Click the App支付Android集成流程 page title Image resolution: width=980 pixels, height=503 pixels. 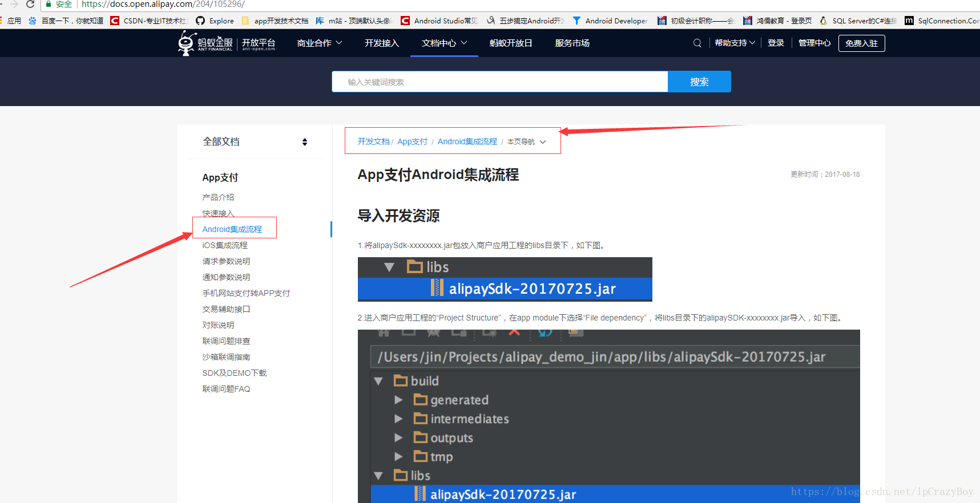click(x=438, y=175)
